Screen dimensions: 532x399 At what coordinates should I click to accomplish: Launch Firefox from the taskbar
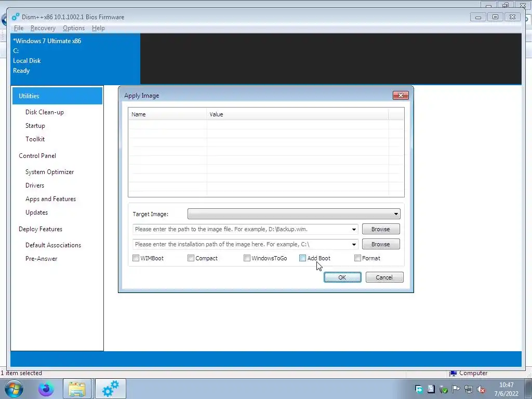click(x=46, y=389)
